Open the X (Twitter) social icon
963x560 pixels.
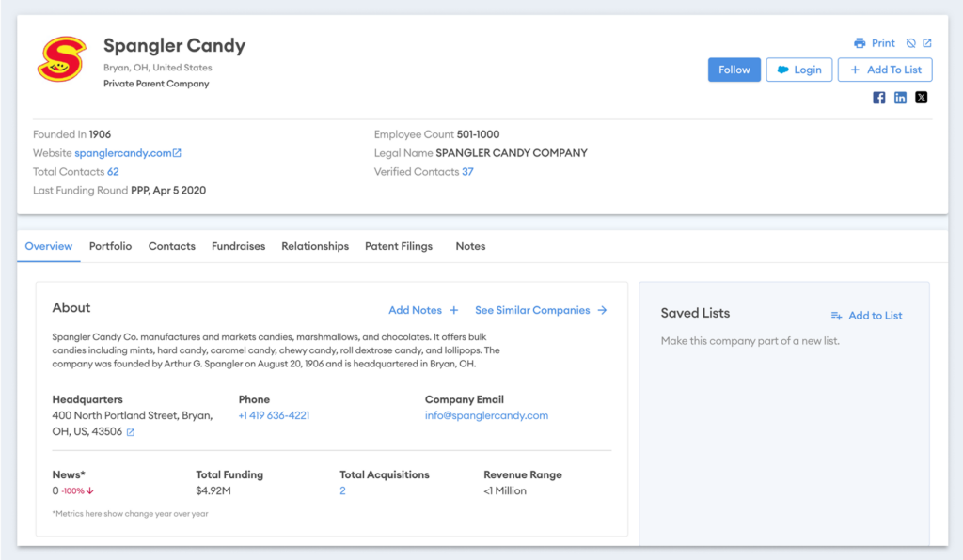coord(922,98)
